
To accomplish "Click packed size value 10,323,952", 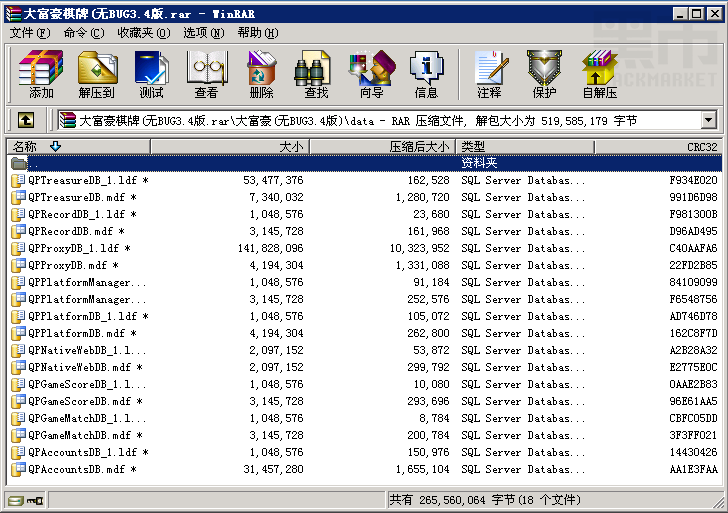I will coord(420,248).
